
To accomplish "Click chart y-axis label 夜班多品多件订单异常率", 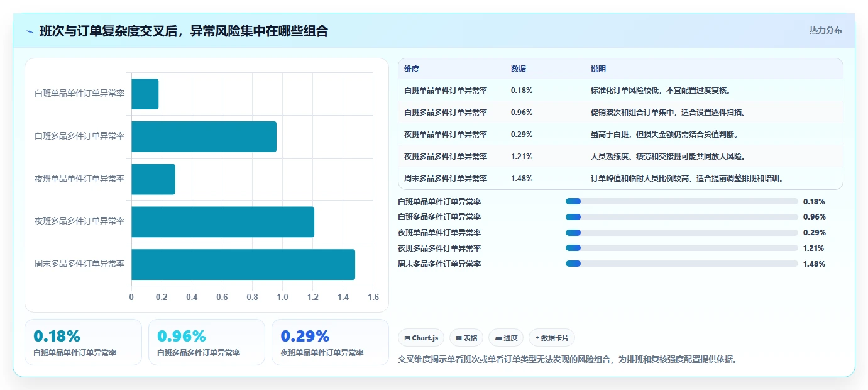I will click(x=79, y=221).
